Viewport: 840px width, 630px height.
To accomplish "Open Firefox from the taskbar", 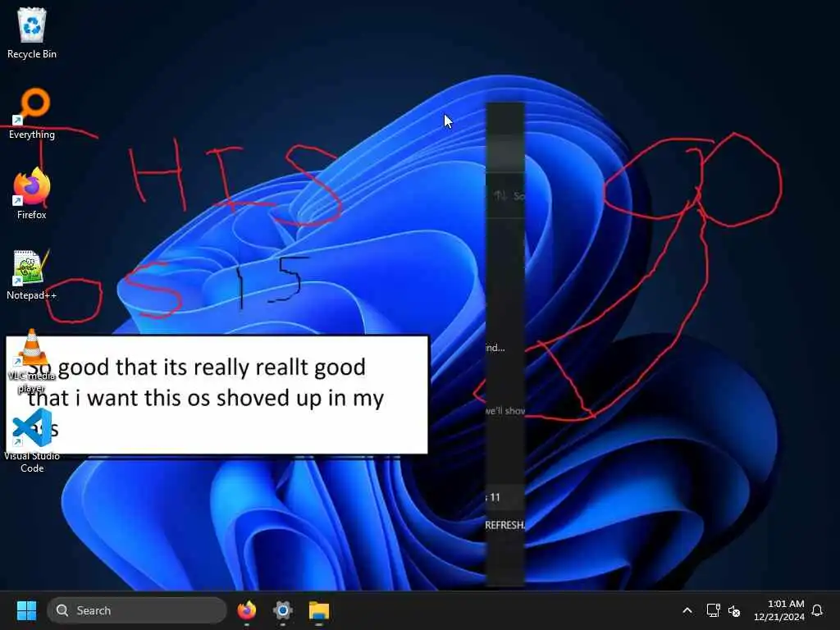I will (x=246, y=610).
